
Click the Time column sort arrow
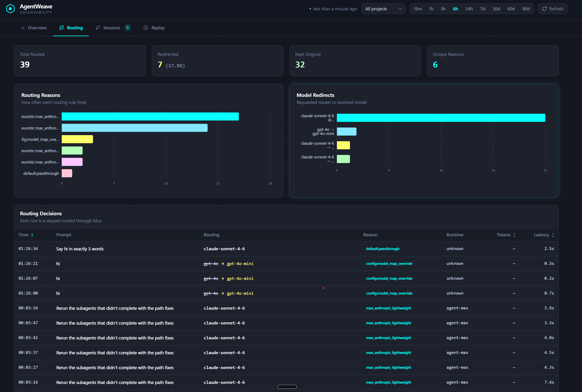(32, 235)
